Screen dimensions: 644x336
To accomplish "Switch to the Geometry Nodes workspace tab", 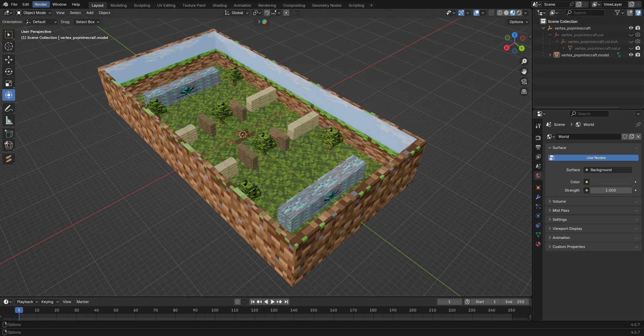I will tap(327, 5).
